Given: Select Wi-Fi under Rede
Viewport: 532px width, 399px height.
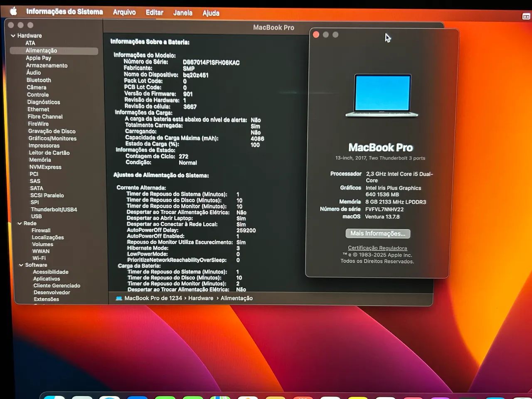Looking at the screenshot, I should point(39,258).
